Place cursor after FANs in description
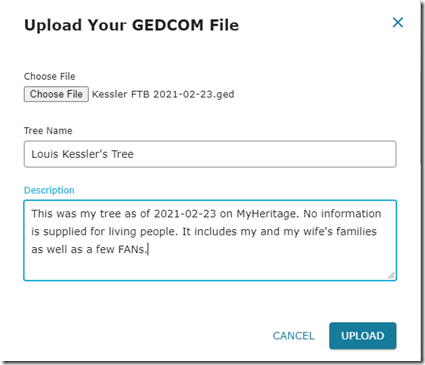 (x=147, y=249)
